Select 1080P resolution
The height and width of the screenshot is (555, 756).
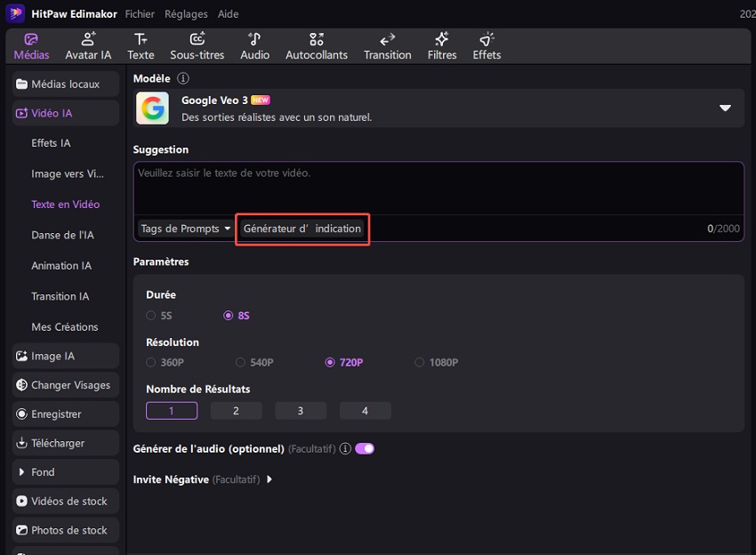[x=420, y=362]
